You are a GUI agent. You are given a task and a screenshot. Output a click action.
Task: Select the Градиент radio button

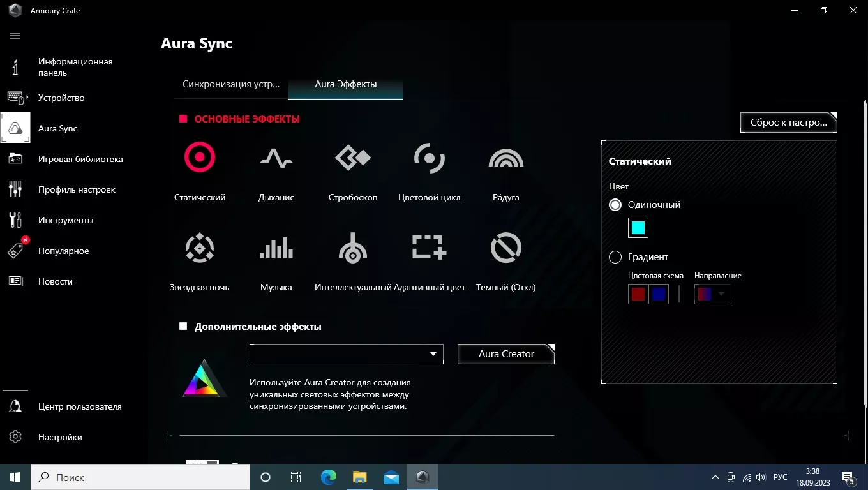tap(615, 257)
